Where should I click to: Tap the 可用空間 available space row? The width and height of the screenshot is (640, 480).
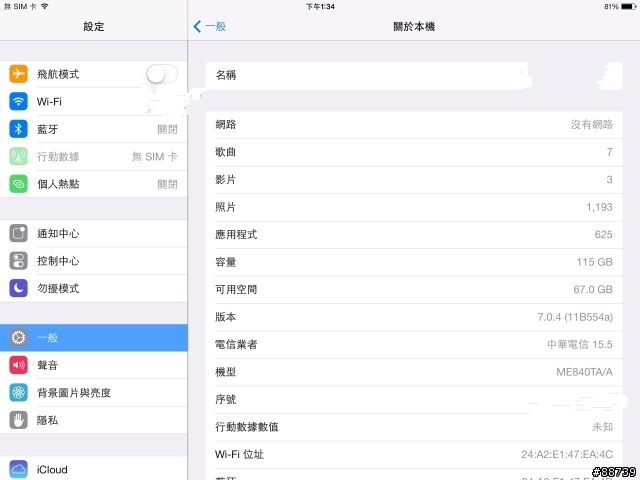(x=414, y=289)
